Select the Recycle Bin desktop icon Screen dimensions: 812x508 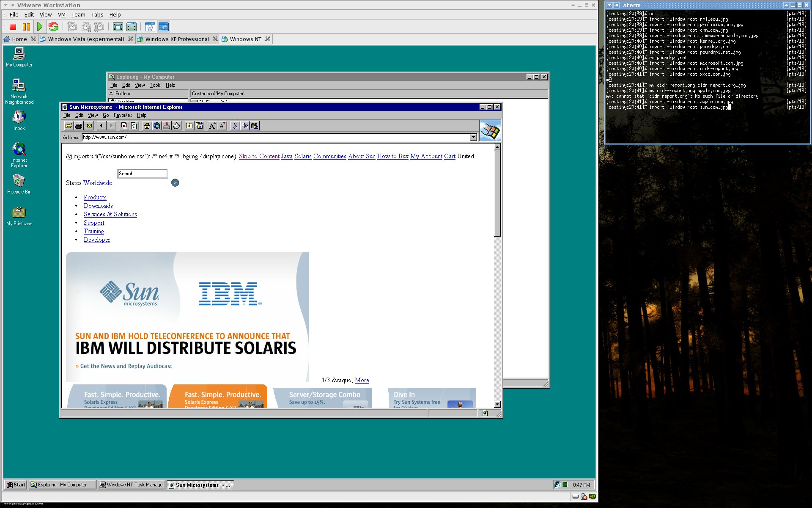pos(19,184)
